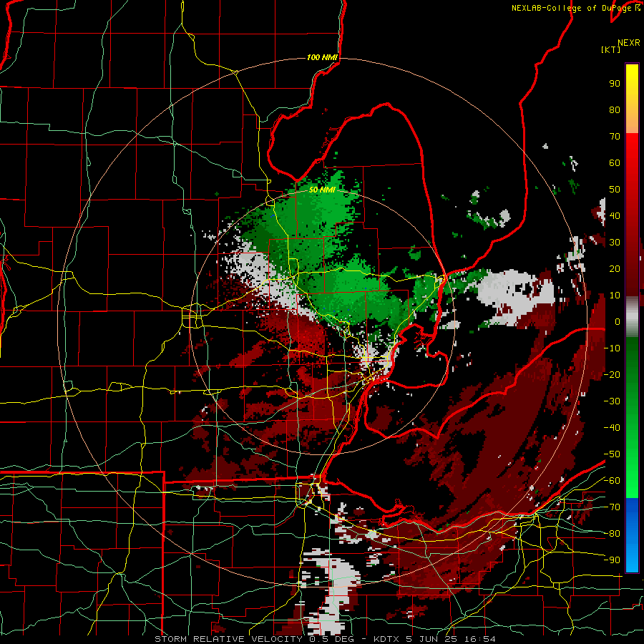Click the -60 scale value
Image resolution: width=644 pixels, height=644 pixels.
[612, 481]
